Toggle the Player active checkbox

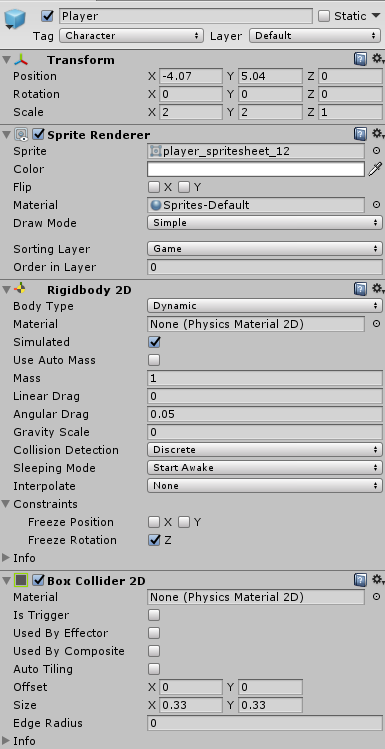47,16
